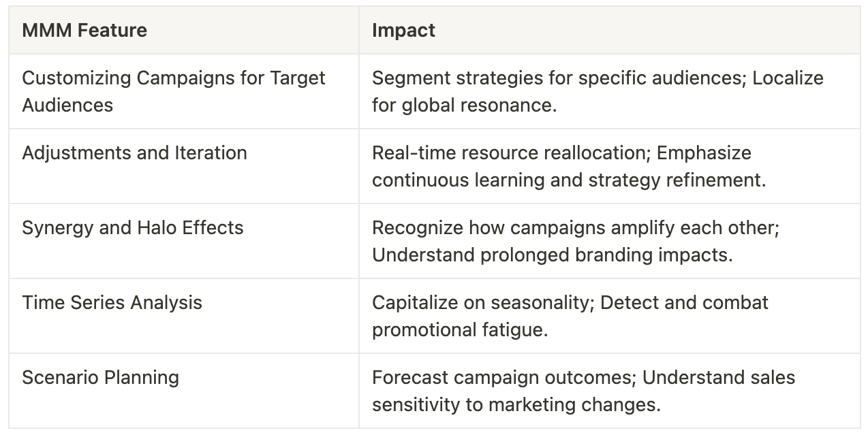This screenshot has height=437, width=868.
Task: Select 'Customizing Campaigns for Target Audiences' cell
Action: (x=184, y=91)
